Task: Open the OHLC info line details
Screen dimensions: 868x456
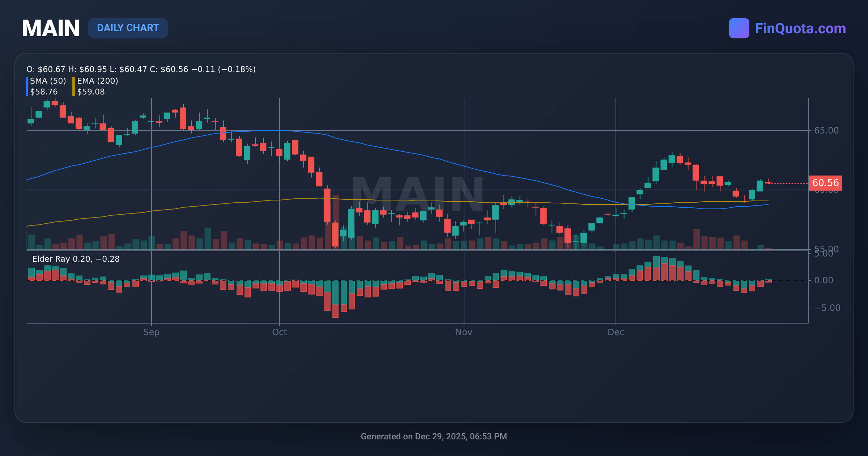Action: pos(140,69)
